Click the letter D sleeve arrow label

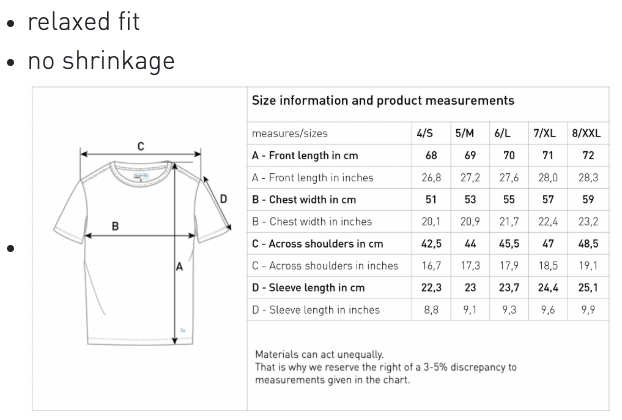pos(223,199)
